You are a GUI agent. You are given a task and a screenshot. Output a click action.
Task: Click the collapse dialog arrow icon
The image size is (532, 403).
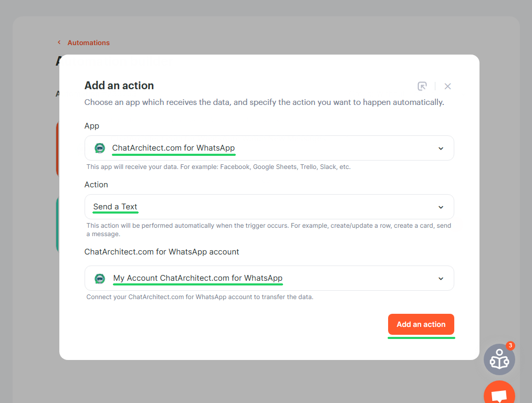[x=422, y=86]
